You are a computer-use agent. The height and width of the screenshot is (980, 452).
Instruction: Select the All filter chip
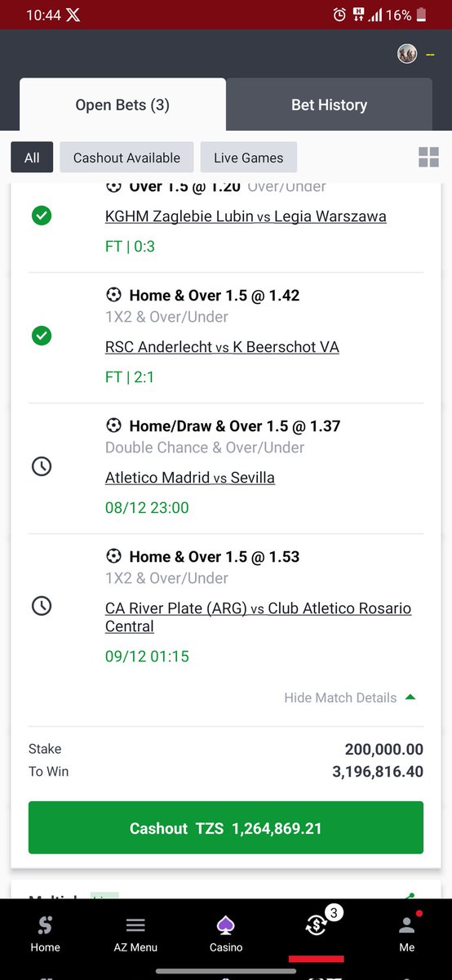32,158
